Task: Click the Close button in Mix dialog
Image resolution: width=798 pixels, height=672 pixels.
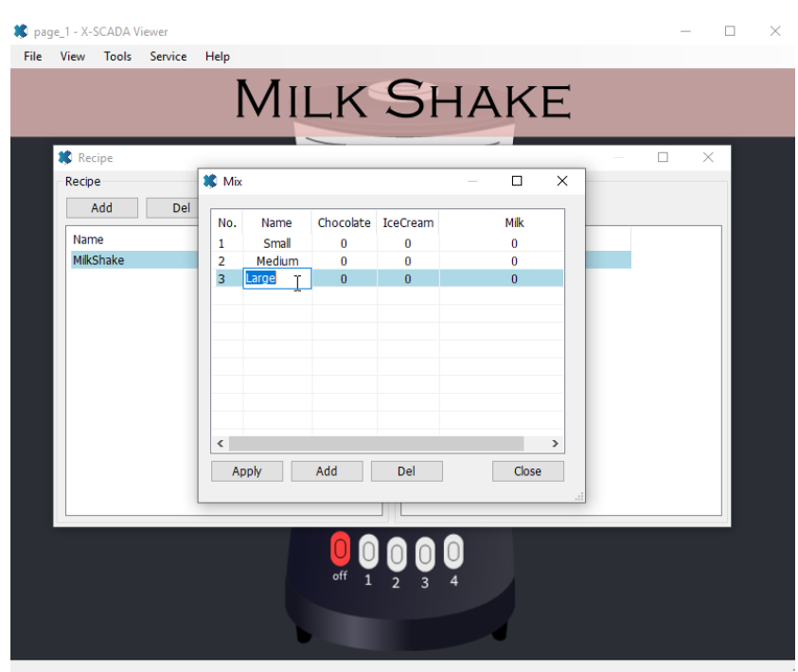Action: point(528,471)
